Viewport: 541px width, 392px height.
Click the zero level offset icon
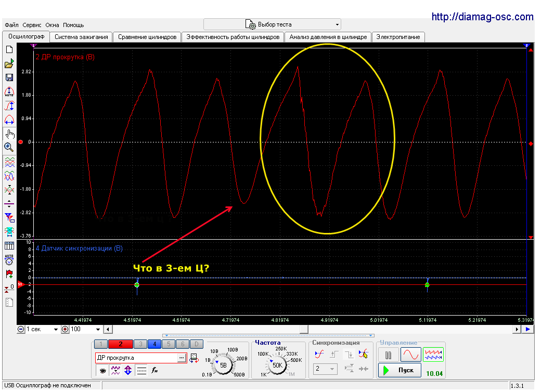click(9, 288)
